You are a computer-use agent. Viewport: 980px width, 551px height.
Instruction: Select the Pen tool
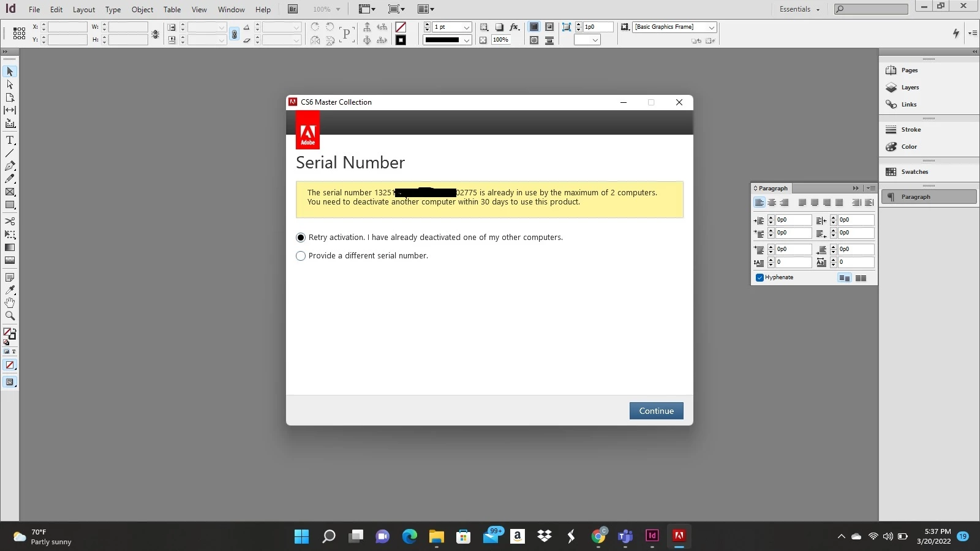pos(10,166)
